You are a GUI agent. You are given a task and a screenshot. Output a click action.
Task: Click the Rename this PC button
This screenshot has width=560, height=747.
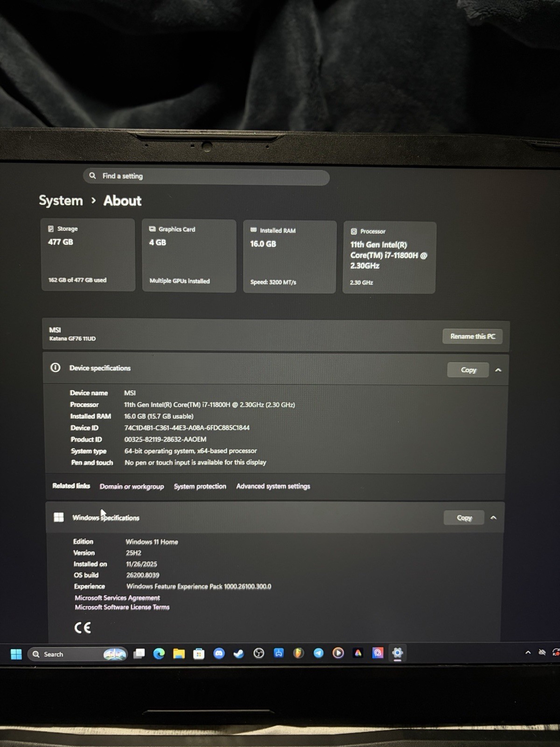(473, 336)
